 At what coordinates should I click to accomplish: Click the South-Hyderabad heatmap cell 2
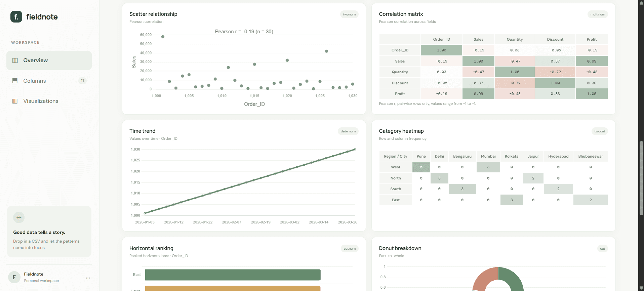pyautogui.click(x=558, y=189)
